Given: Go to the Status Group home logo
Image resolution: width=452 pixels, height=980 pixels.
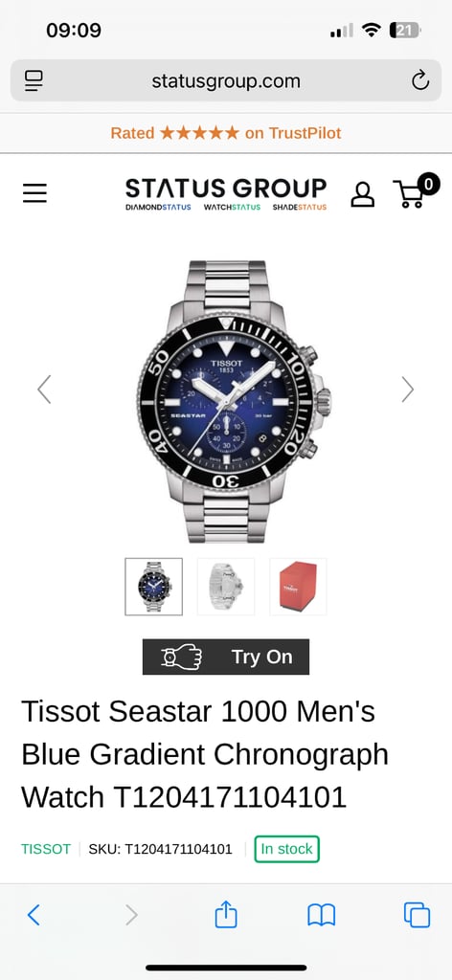Looking at the screenshot, I should 226,193.
